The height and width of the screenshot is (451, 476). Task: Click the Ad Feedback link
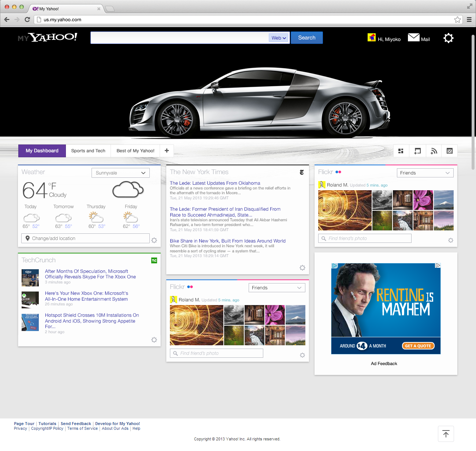point(384,363)
